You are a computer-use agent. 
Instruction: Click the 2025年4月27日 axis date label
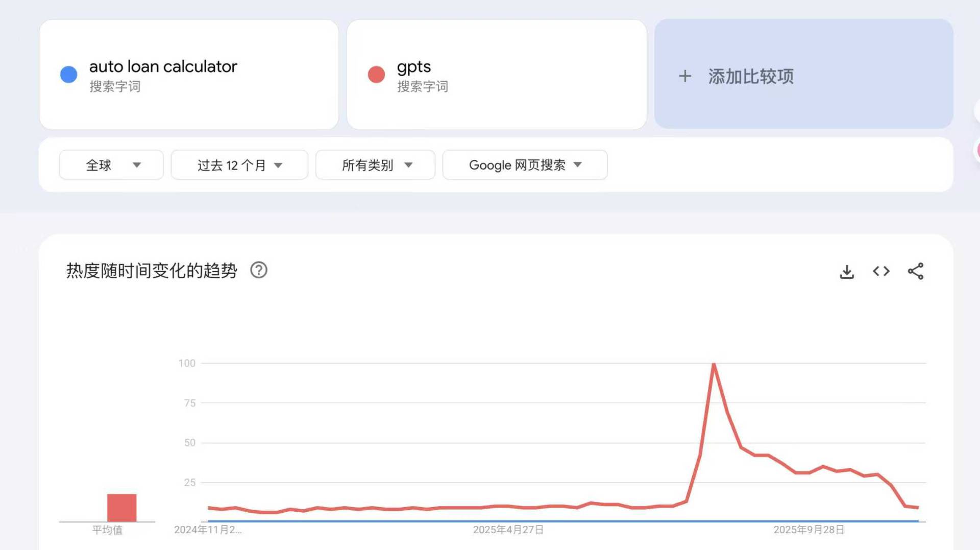508,530
